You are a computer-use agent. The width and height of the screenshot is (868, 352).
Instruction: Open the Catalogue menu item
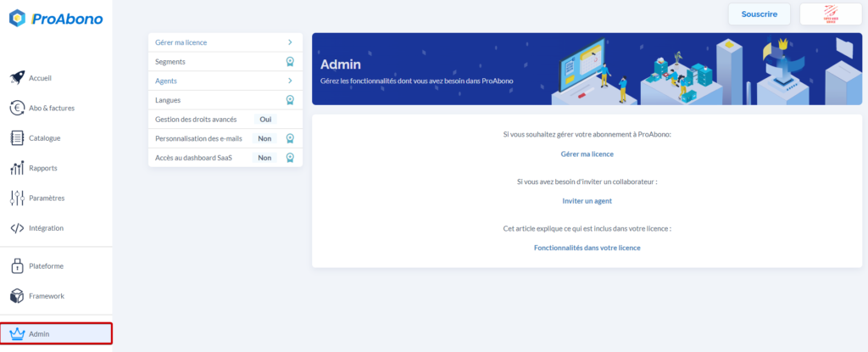(x=45, y=138)
